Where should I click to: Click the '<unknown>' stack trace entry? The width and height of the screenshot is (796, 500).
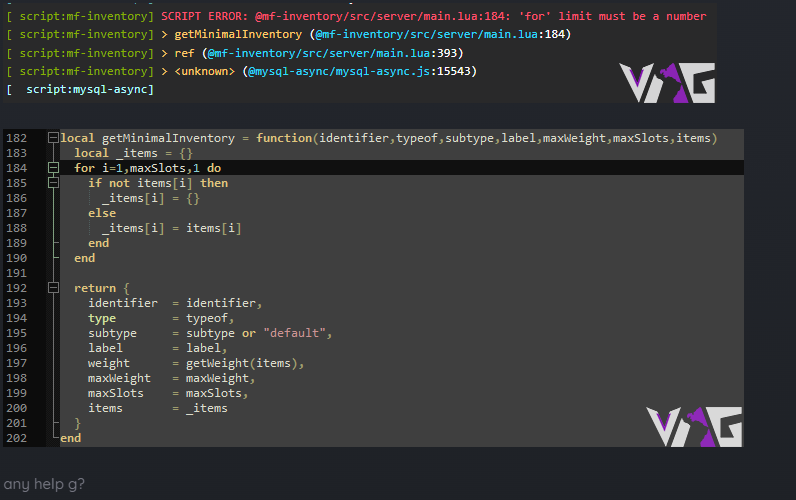point(205,72)
